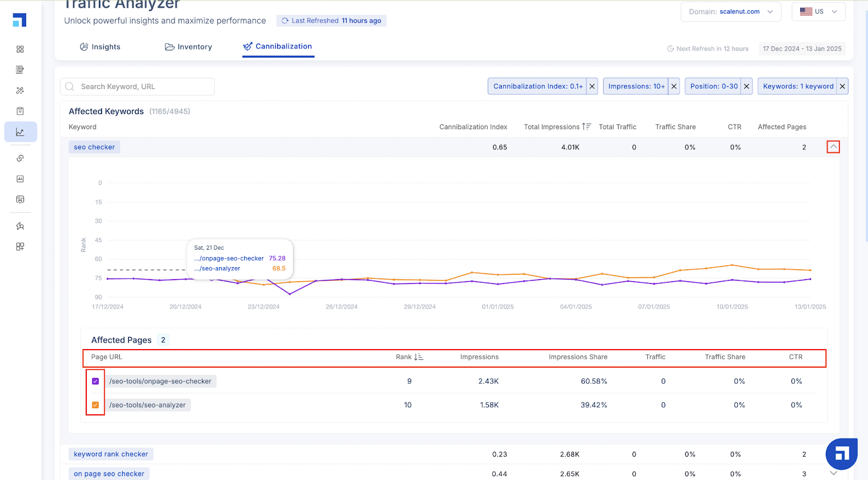Select the magic wand icon in sidebar

tap(20, 91)
